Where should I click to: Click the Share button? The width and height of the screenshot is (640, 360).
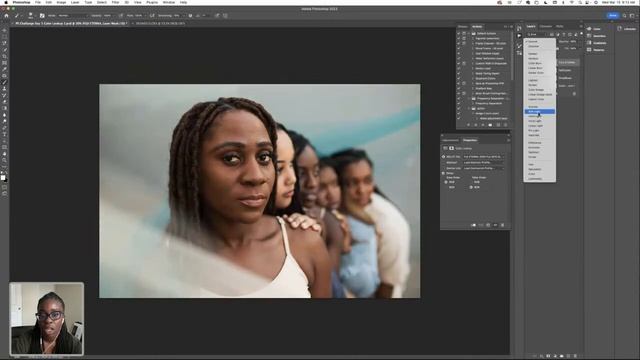click(613, 16)
